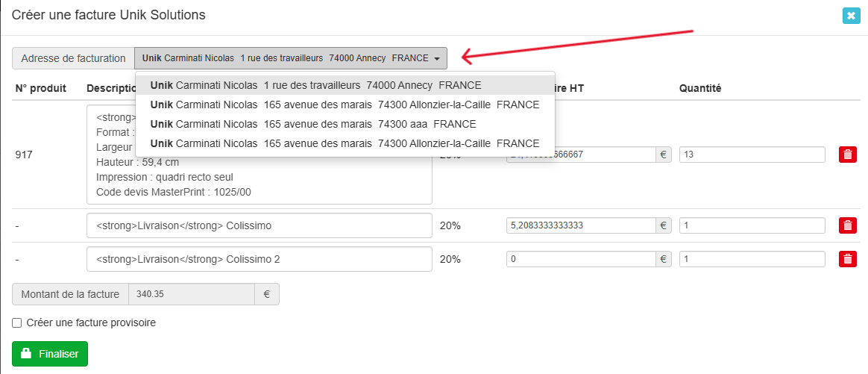Tick Créer une facture provisoire checkbox
Screen dimensions: 868x374
[16, 322]
